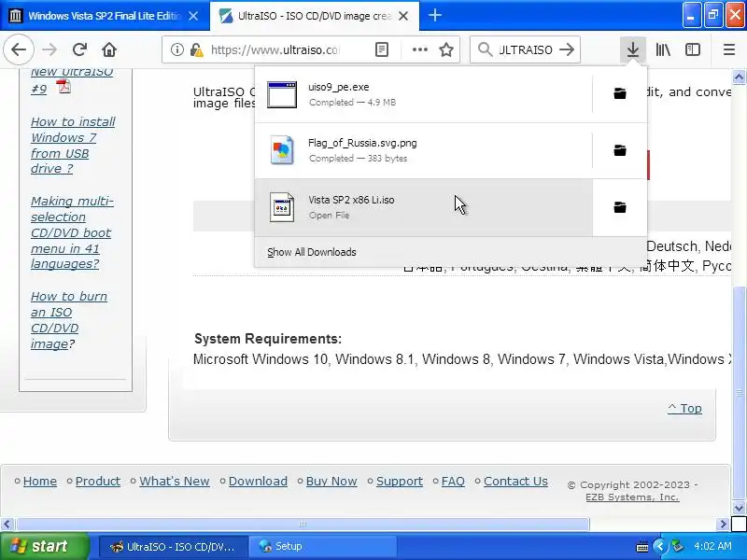Go to the Home footer link
Screen dimensions: 747x560
(39, 481)
